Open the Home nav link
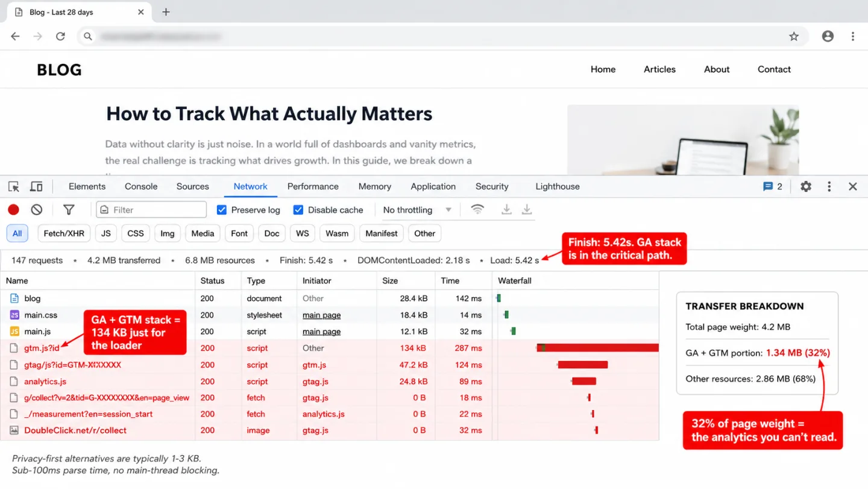Viewport: 868px width, 489px height. 603,69
